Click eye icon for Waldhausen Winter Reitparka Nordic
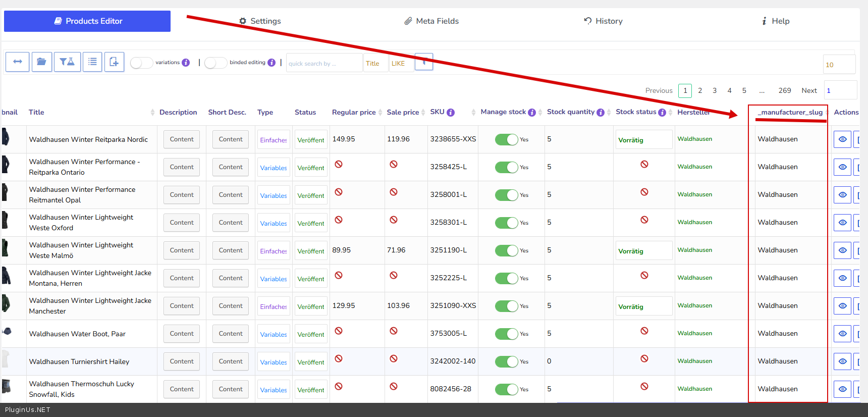 (842, 139)
